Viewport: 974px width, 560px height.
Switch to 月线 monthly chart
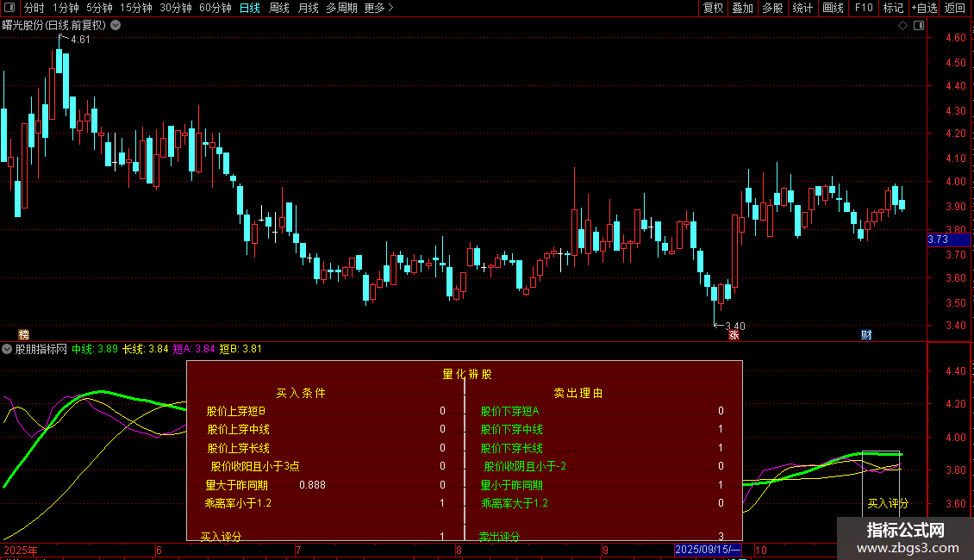(308, 8)
